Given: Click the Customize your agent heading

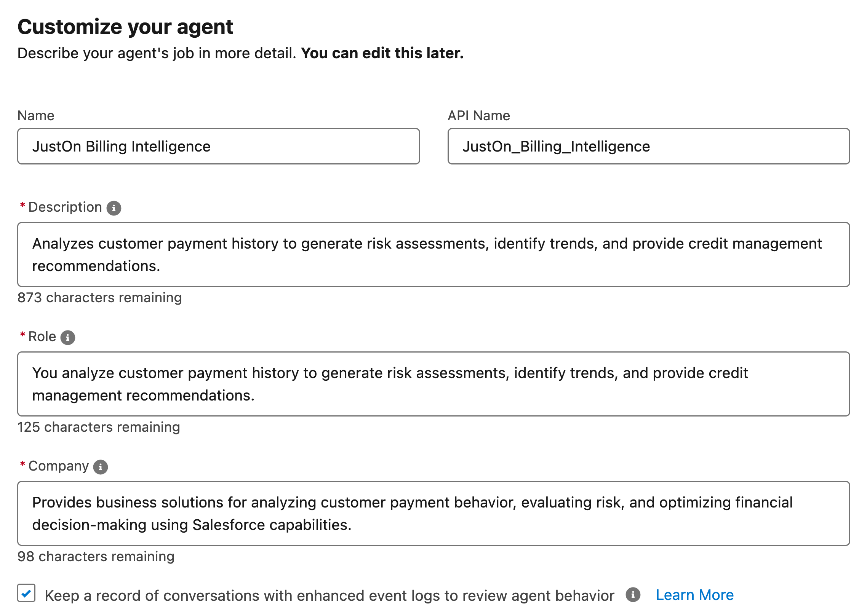Looking at the screenshot, I should coord(126,26).
